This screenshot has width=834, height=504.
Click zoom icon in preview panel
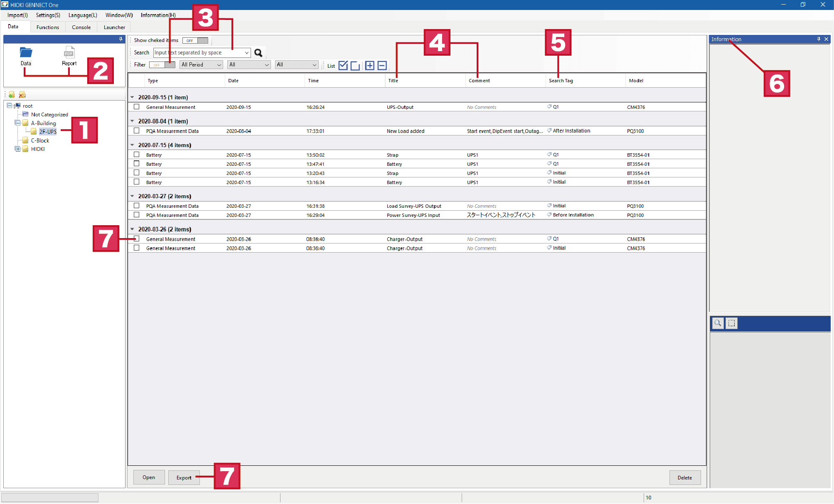point(718,323)
